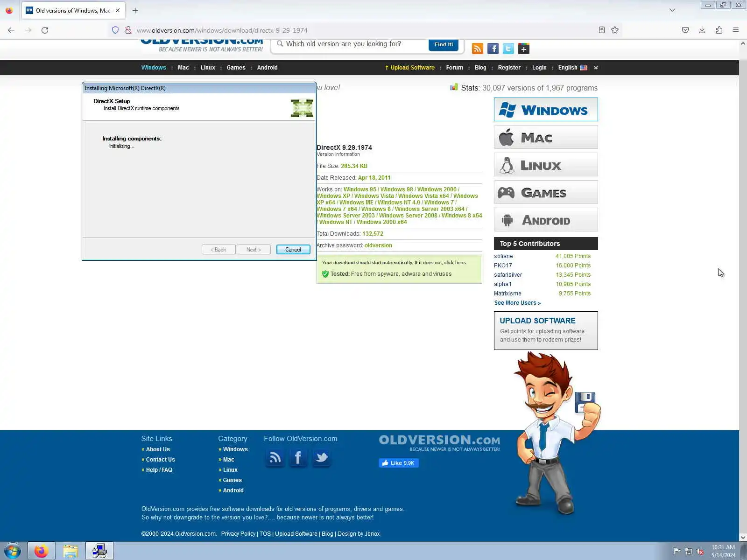Reload the current page
This screenshot has height=560, width=747.
tap(45, 30)
